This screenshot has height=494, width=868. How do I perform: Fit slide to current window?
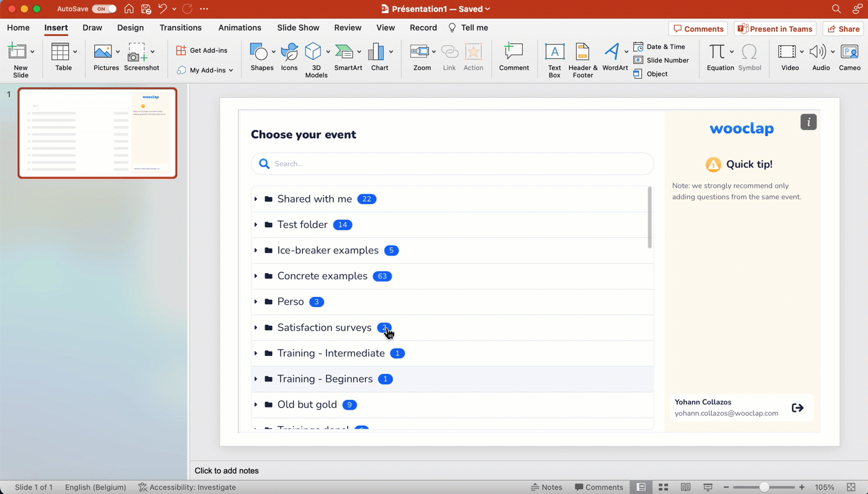tap(851, 487)
